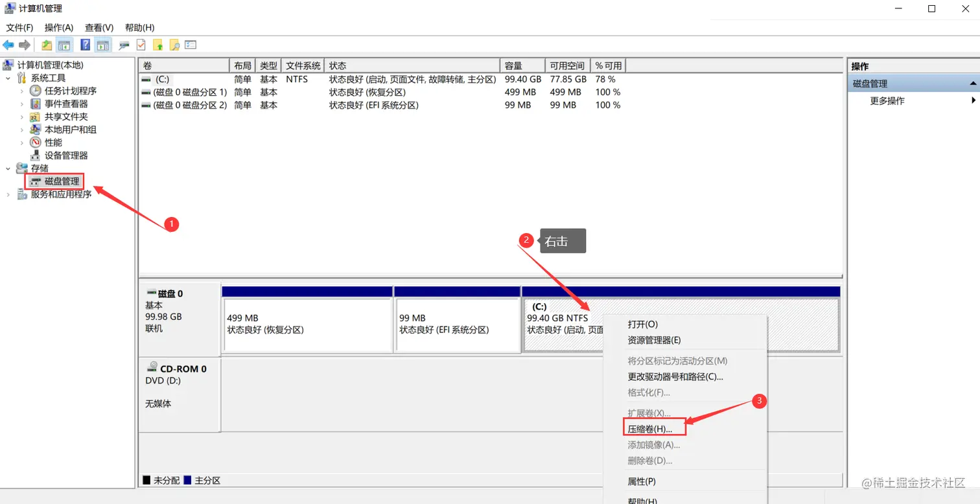Sort by the % 可用 column header
Image resolution: width=980 pixels, height=504 pixels.
608,65
